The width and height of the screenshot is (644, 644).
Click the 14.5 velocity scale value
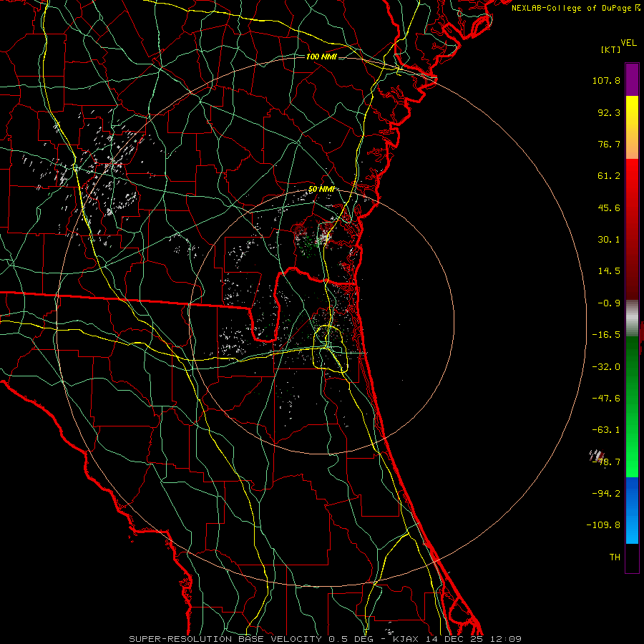click(x=609, y=271)
